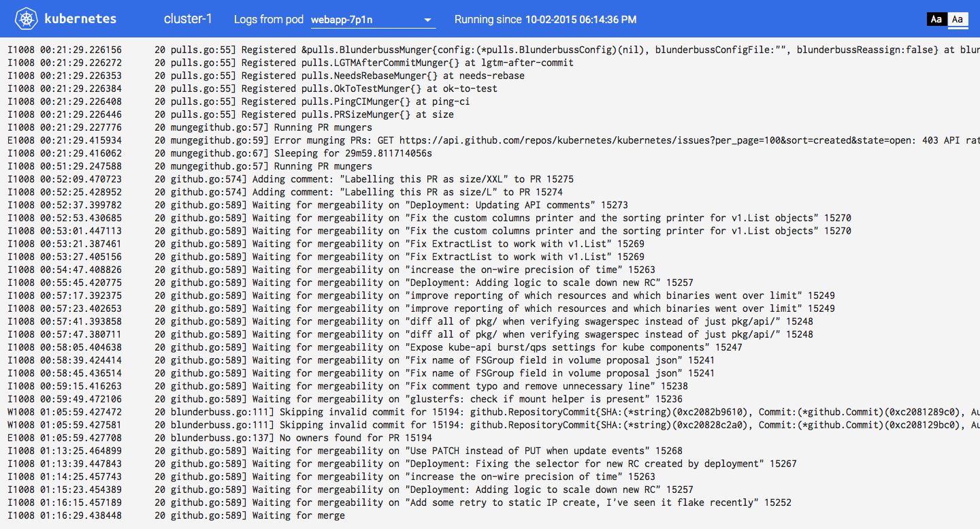The image size is (980, 529).
Task: Click log line 'Registered pulls.PRSizeMunger{} at size'
Action: (x=231, y=114)
